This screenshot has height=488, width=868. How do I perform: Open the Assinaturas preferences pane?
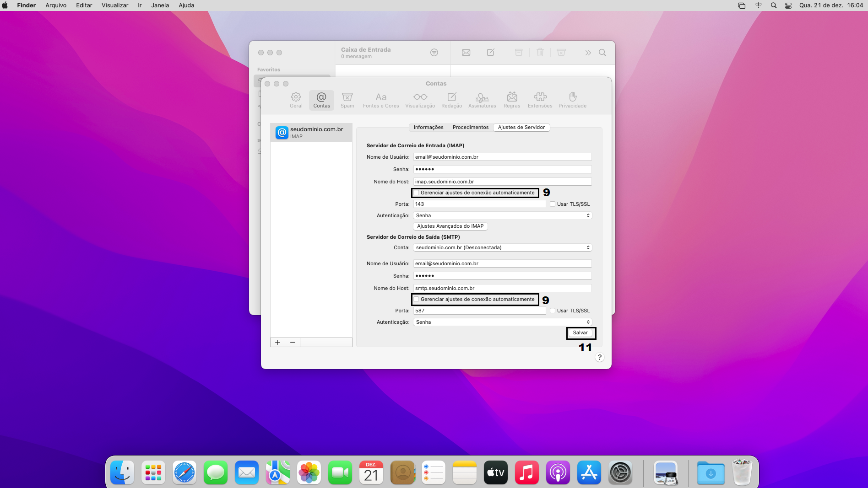click(482, 100)
